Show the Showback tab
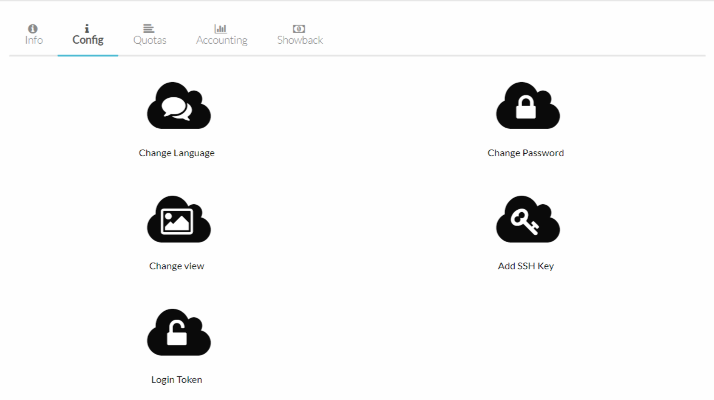The width and height of the screenshot is (714, 400). click(x=300, y=35)
